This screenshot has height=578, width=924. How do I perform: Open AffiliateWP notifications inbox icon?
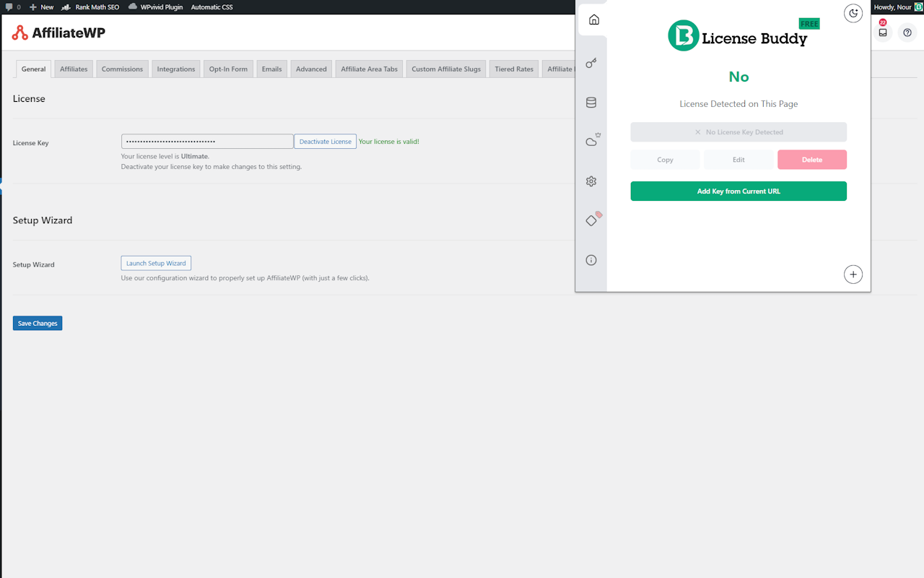[883, 32]
